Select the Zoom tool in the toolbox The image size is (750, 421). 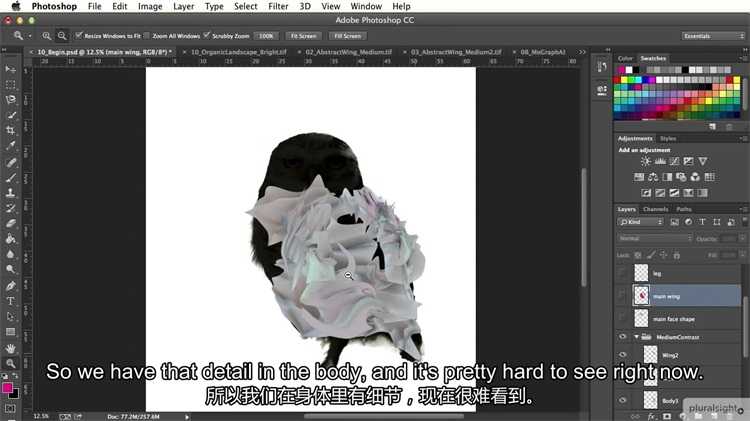pyautogui.click(x=10, y=364)
